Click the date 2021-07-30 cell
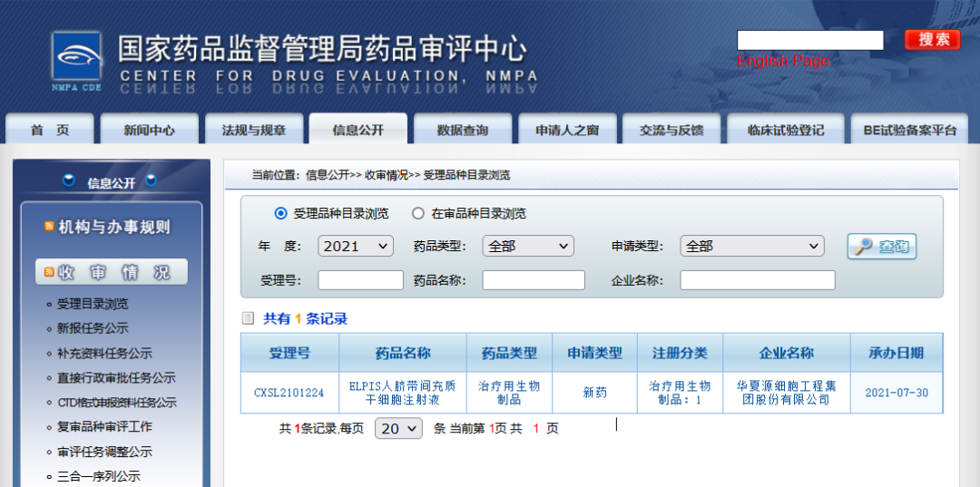Image resolution: width=980 pixels, height=487 pixels. click(x=897, y=394)
